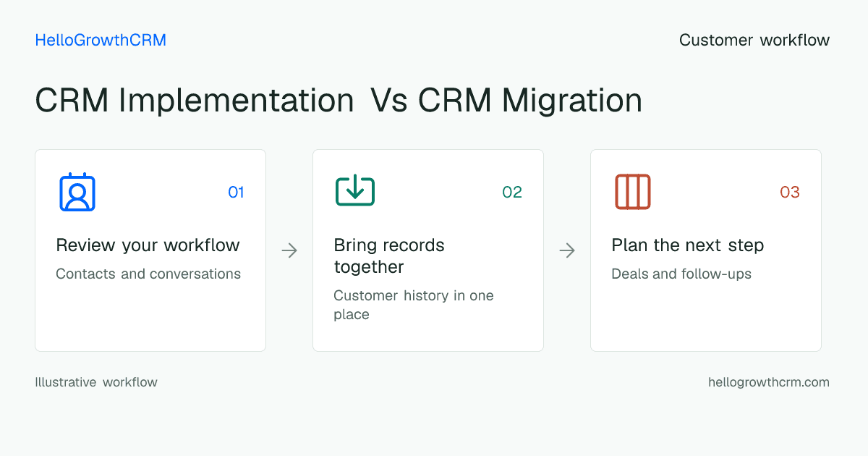Click the "Illustrative workflow" caption

pos(96,382)
